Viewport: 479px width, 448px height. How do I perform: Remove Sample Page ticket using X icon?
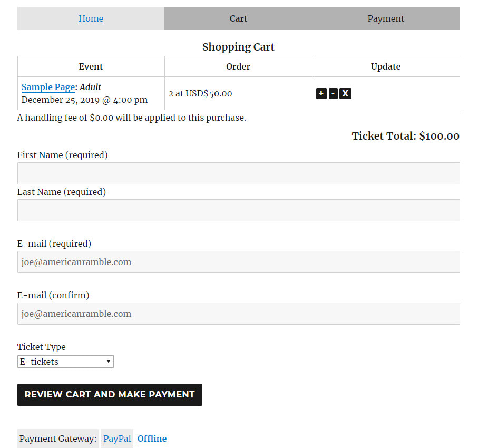point(345,93)
